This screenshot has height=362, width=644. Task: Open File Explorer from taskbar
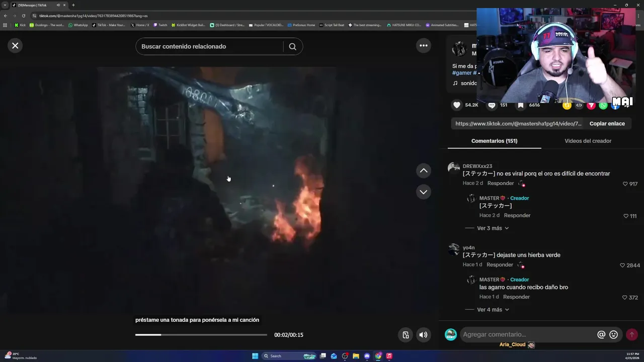coord(356,356)
